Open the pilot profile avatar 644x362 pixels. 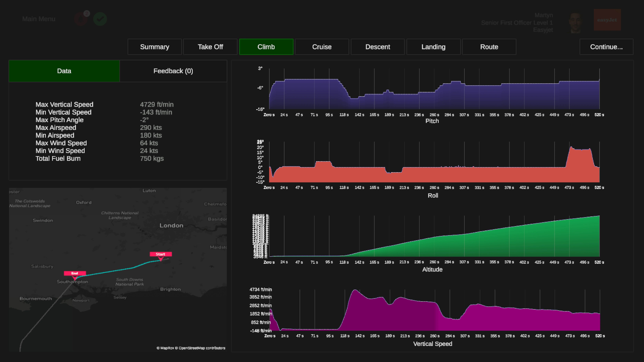[576, 23]
